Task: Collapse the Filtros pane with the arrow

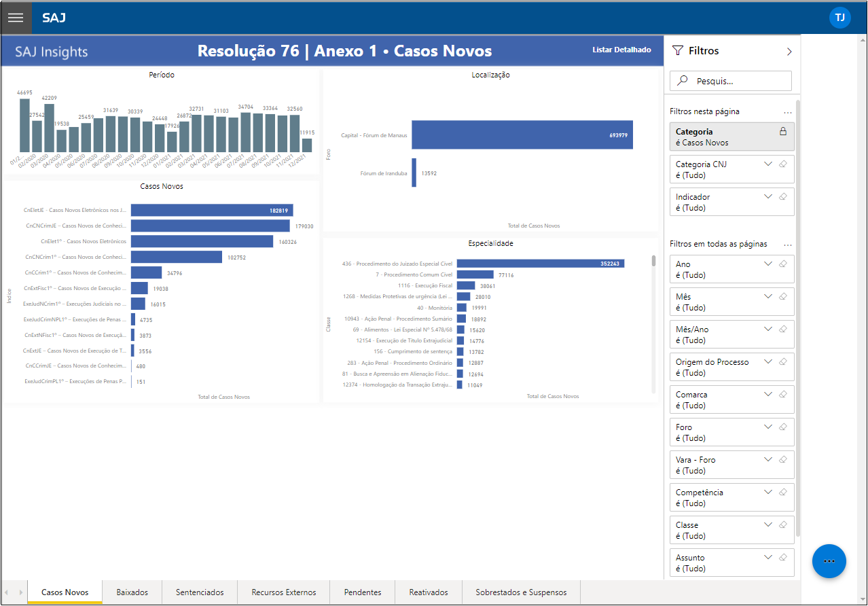Action: point(789,51)
